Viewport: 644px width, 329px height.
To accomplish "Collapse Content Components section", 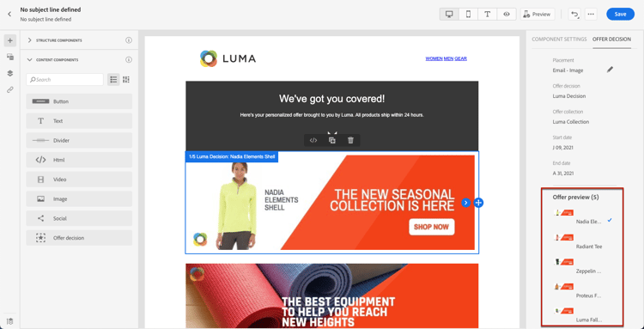I will coord(29,59).
